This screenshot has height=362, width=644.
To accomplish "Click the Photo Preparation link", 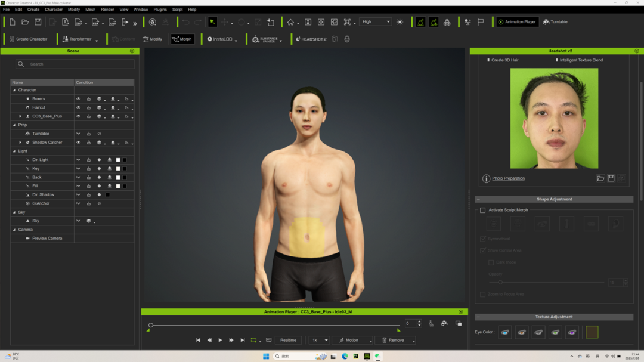I will click(508, 178).
